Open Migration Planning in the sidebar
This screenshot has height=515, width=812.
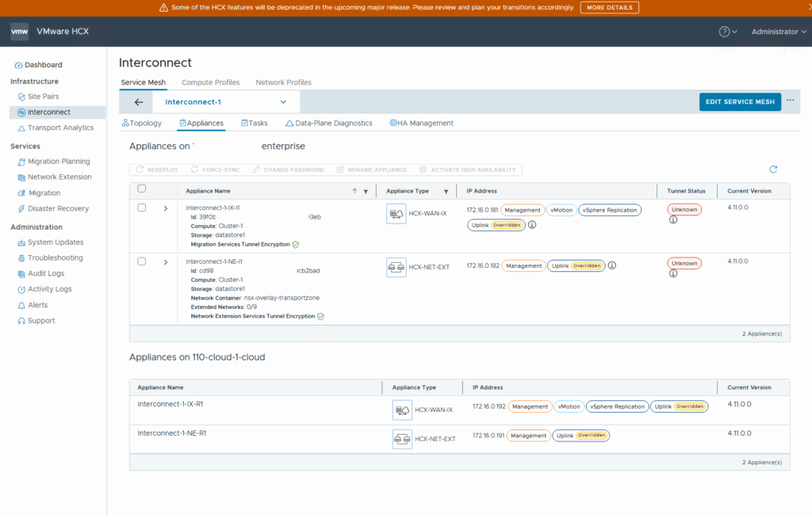pyautogui.click(x=59, y=162)
